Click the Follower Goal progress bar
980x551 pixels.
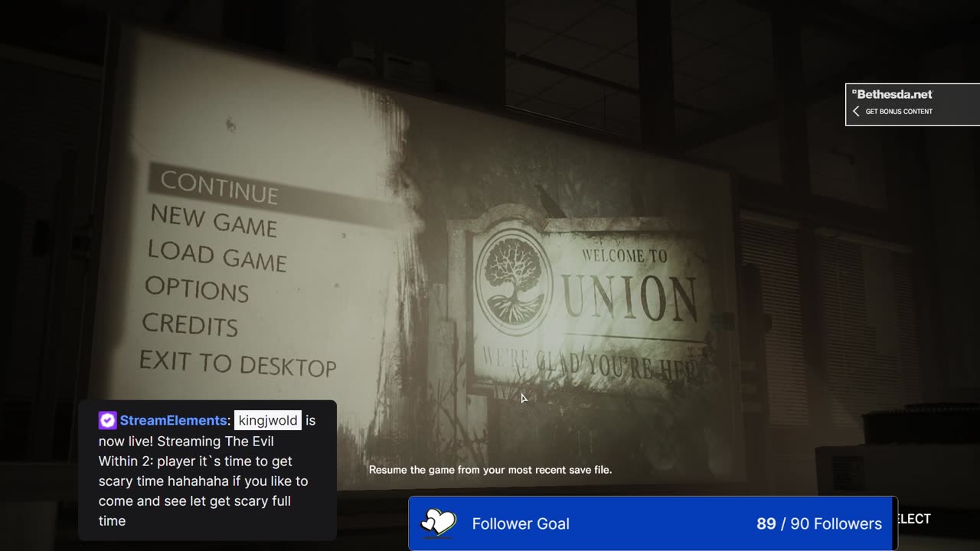[x=652, y=523]
